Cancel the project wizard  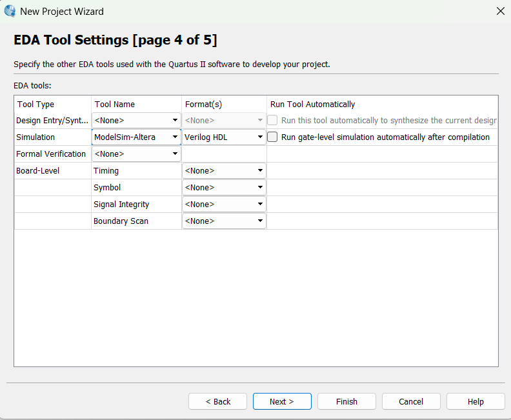(x=411, y=401)
